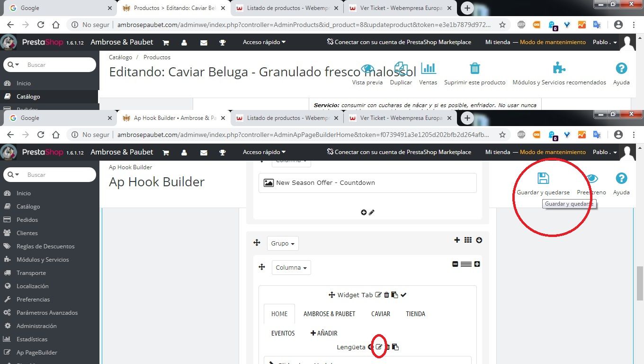Viewport: 644px width, 364px height.
Task: Open Acceso rápido menu in lower window
Action: click(x=264, y=152)
